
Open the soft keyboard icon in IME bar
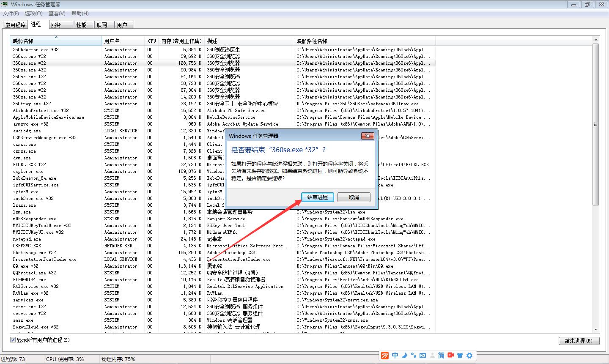pos(422,356)
